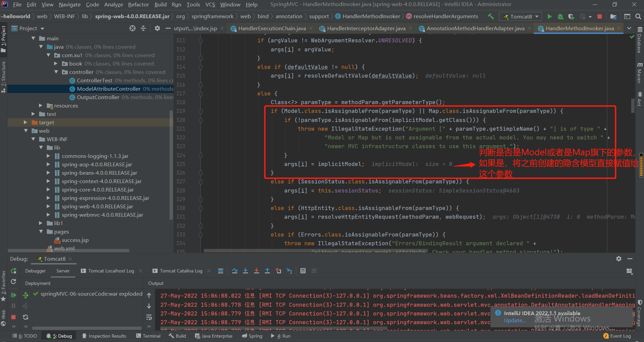Click Deploy All icon next to deployment
Screen dimensions: 644x342
[x=26, y=295]
